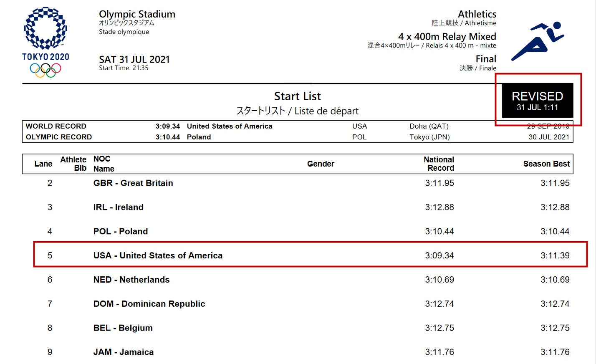Select the BEL - Belgium entry
The width and height of the screenshot is (596, 364).
123,328
